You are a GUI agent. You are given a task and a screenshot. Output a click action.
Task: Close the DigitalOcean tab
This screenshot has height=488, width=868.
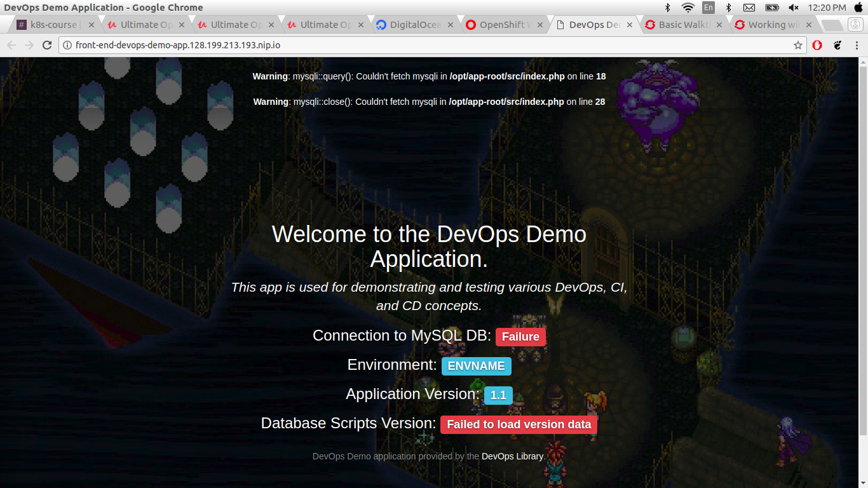pos(451,25)
